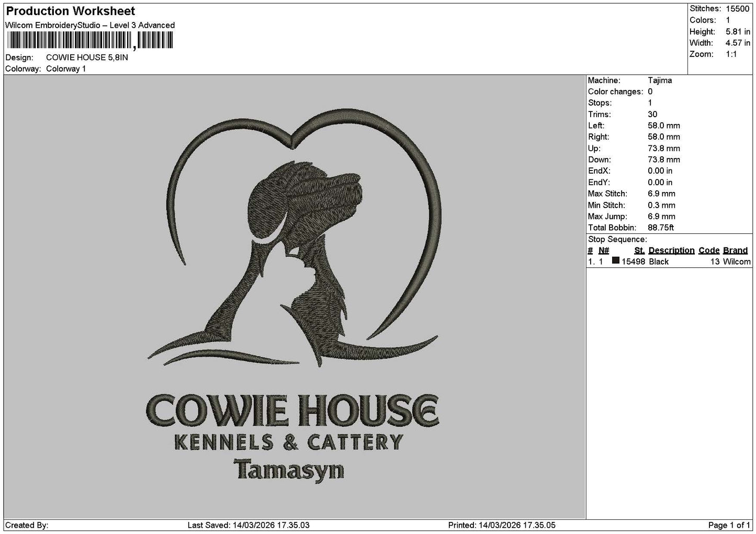Click the Stitches value 15500
The height and width of the screenshot is (534, 756).
click(737, 9)
